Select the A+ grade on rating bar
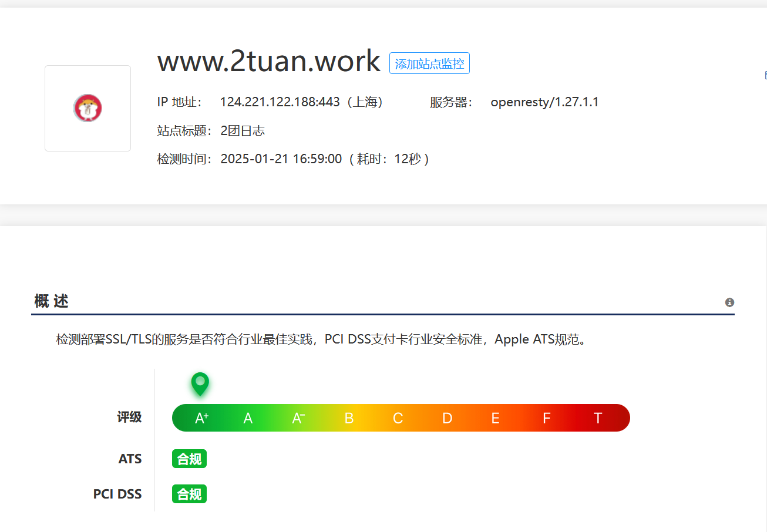This screenshot has height=532, width=767. 201,418
